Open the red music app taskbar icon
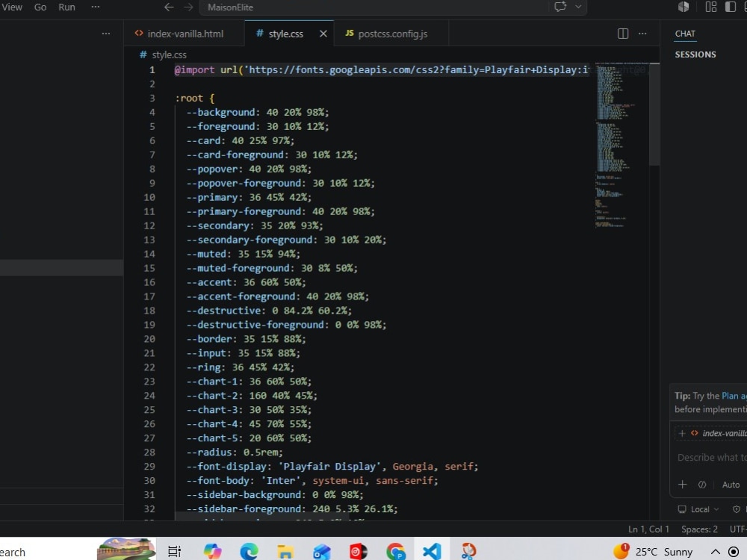Image resolution: width=747 pixels, height=560 pixels. click(359, 552)
